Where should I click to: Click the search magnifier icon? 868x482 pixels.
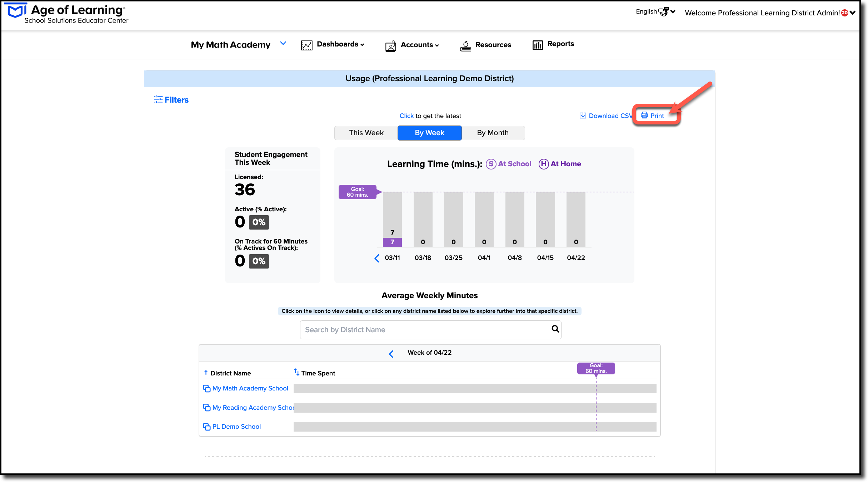pyautogui.click(x=555, y=329)
